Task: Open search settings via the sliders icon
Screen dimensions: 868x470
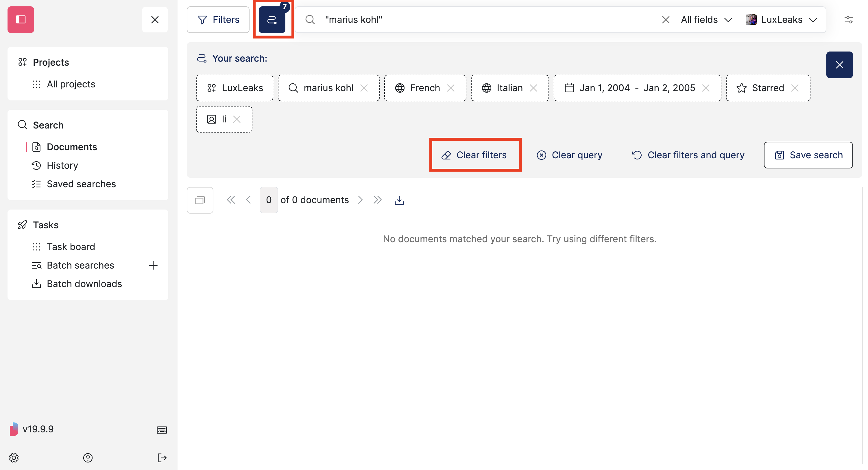Action: 849,20
